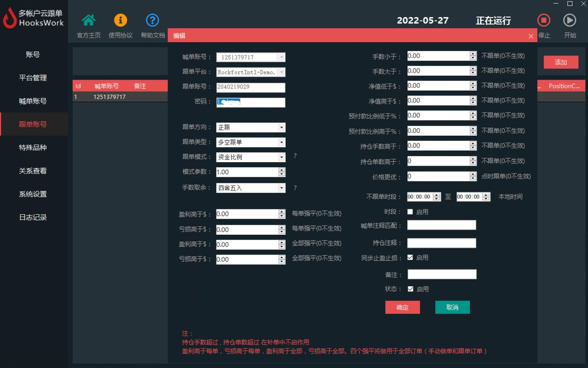This screenshot has height=368, width=588.
Task: Click the 备注 text field
Action: click(x=442, y=274)
